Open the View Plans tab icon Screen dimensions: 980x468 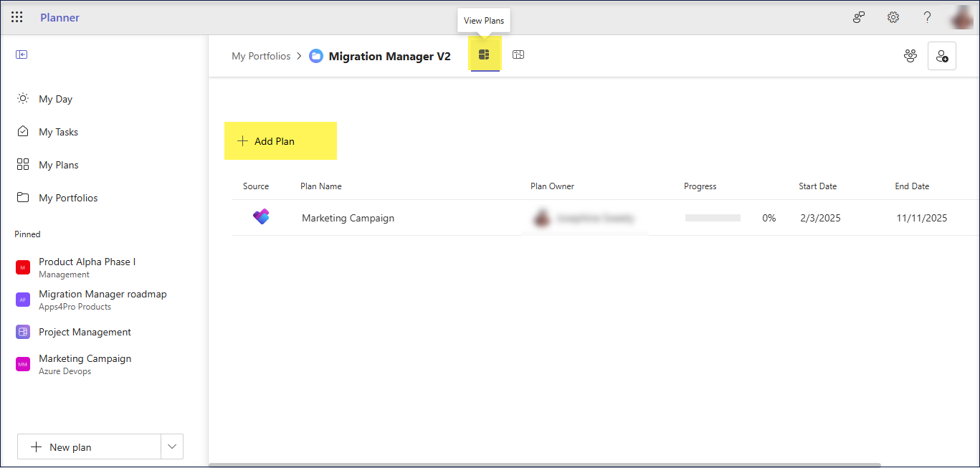click(485, 54)
